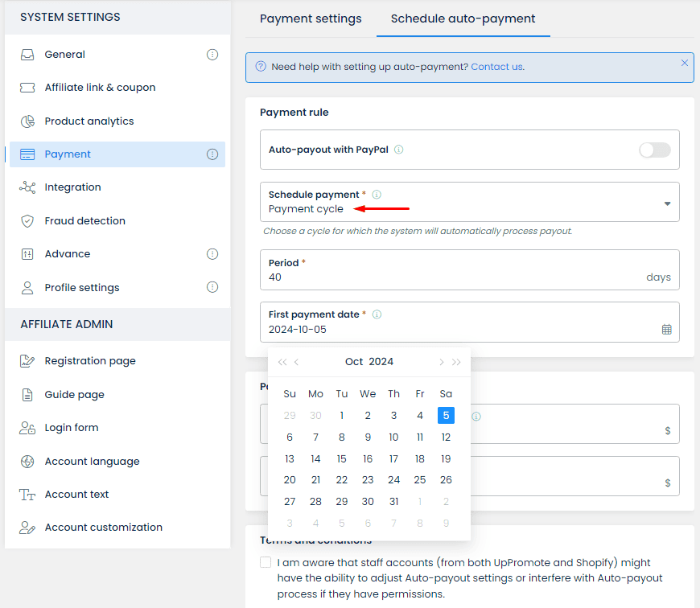Image resolution: width=700 pixels, height=608 pixels.
Task: Click info icon next to Profile settings
Action: (x=212, y=287)
